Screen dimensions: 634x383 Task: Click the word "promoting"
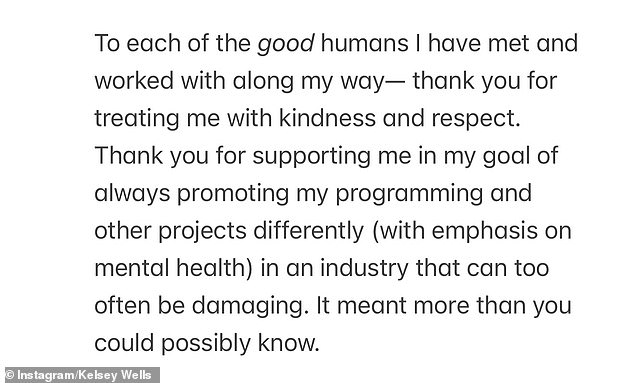(x=232, y=194)
